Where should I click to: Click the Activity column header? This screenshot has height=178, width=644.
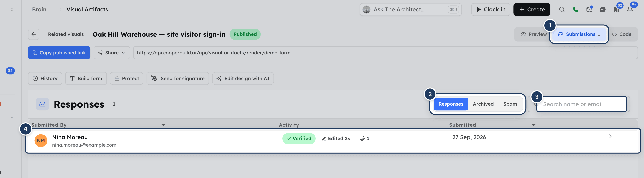(x=289, y=125)
